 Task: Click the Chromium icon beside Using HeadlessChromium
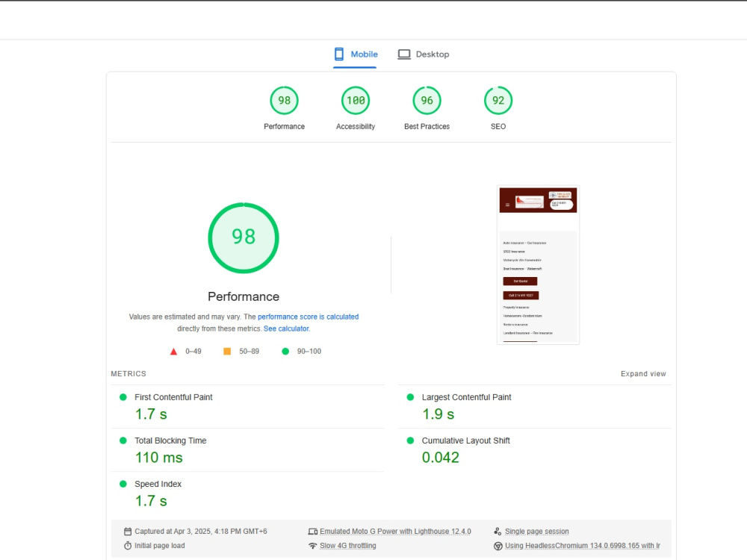[x=498, y=546]
